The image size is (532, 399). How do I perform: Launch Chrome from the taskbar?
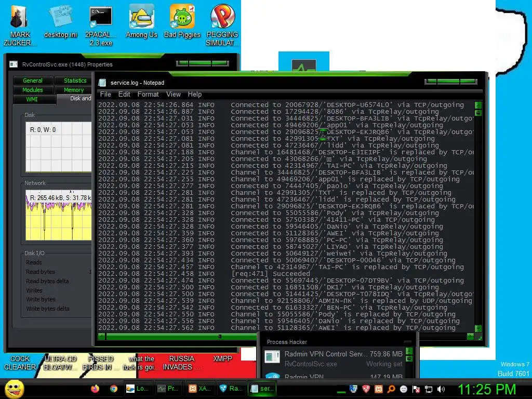[114, 389]
